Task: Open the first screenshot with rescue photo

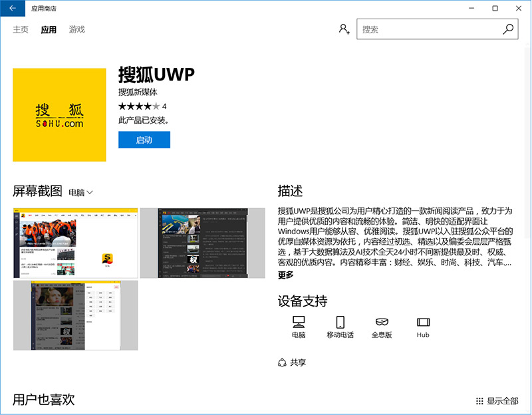Action: pos(75,243)
